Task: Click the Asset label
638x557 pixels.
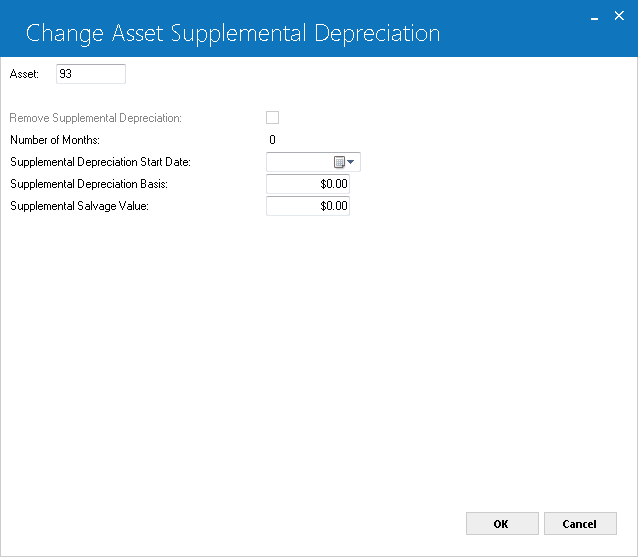Action: (x=24, y=74)
